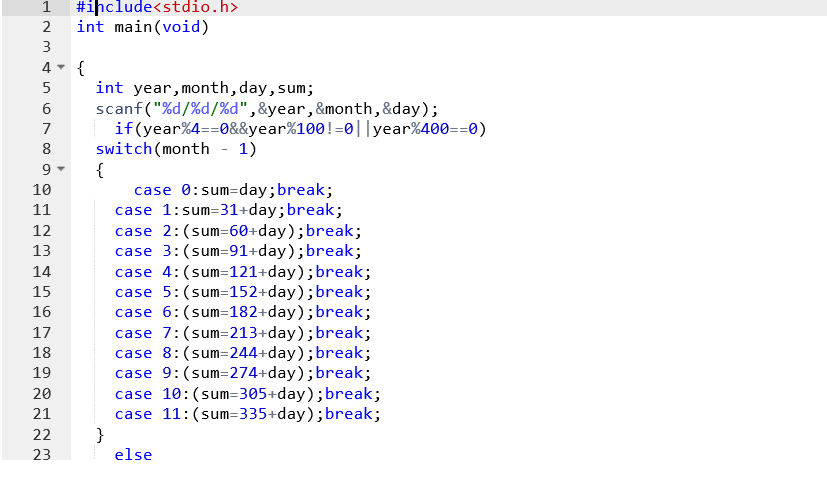Click the opening brace on line 9
Image resolution: width=827 pixels, height=480 pixels.
click(x=100, y=170)
